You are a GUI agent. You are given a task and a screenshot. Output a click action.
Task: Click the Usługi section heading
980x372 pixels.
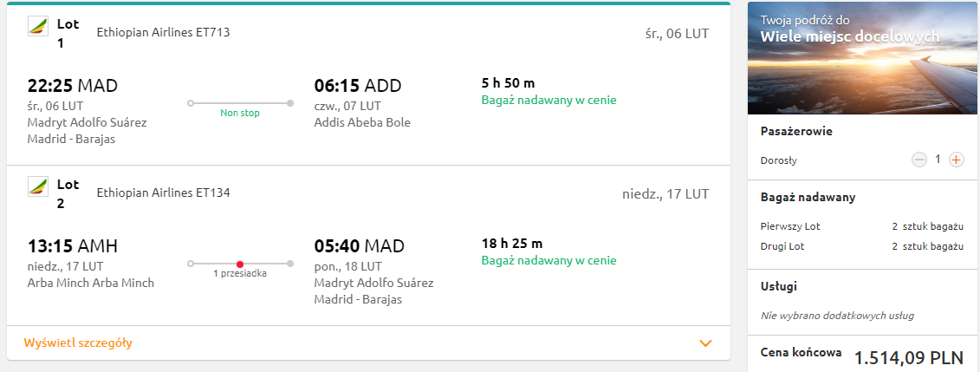[x=779, y=286]
